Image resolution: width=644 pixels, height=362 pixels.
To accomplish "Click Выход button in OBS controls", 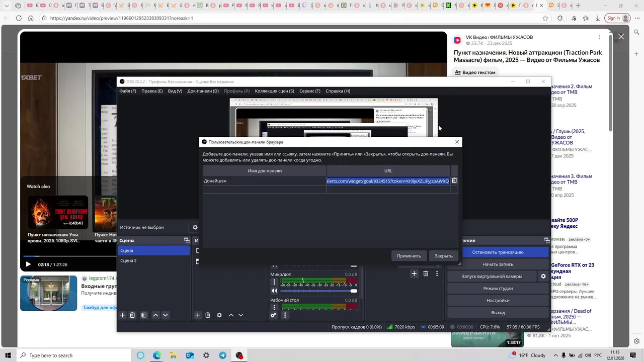I will click(498, 312).
